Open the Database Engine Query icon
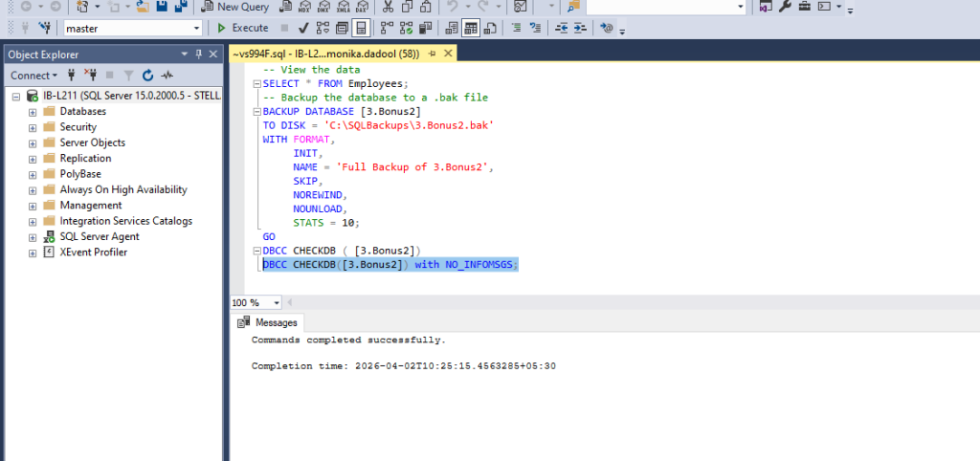 tap(285, 7)
